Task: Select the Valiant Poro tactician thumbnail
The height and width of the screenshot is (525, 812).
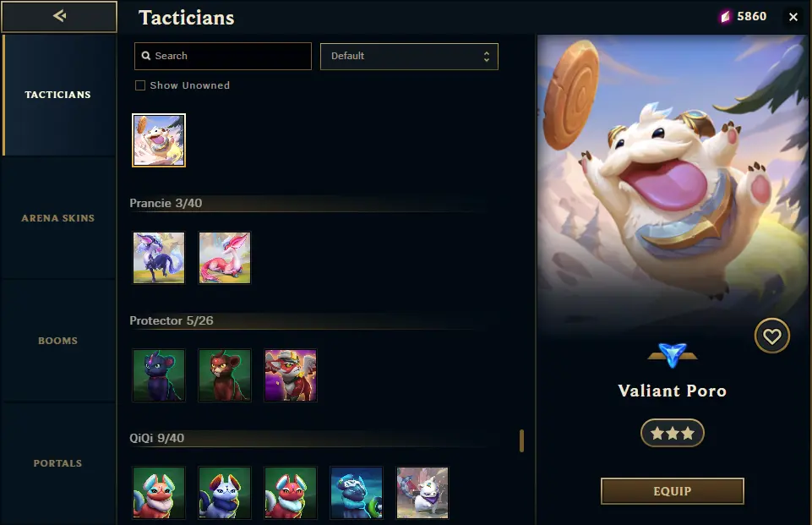Action: coord(159,140)
